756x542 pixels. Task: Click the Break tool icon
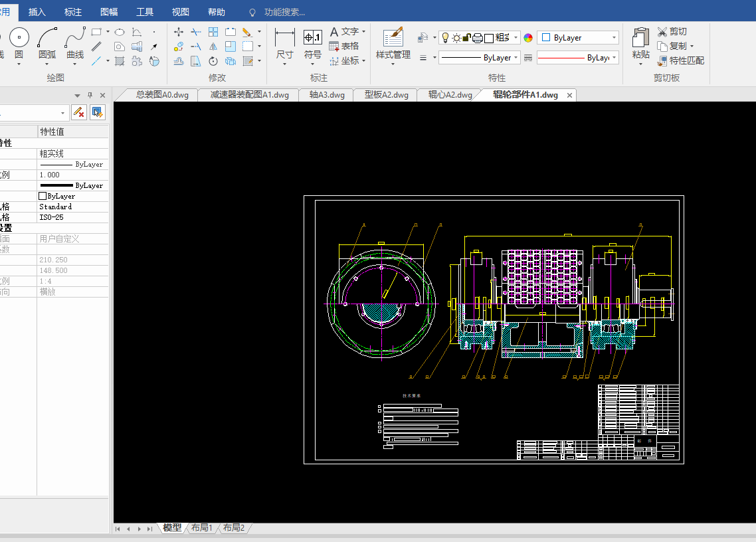[x=231, y=33]
